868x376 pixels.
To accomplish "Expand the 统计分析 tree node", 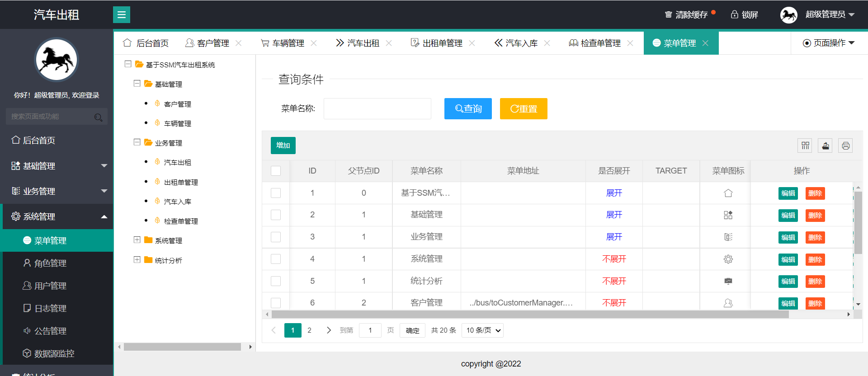I will tap(137, 260).
